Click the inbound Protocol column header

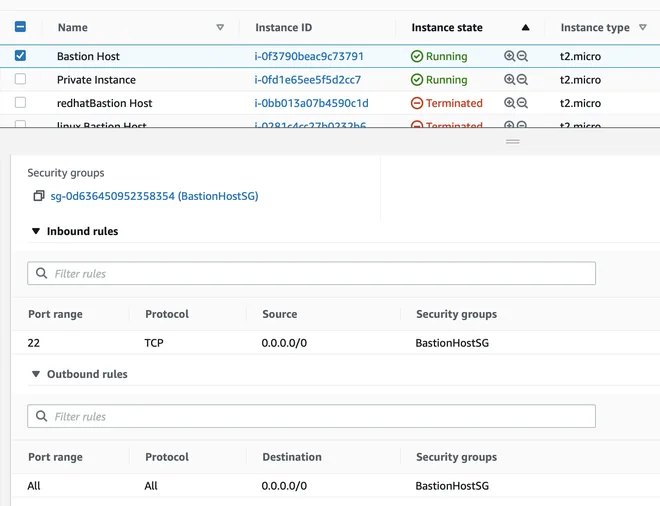[x=167, y=314]
